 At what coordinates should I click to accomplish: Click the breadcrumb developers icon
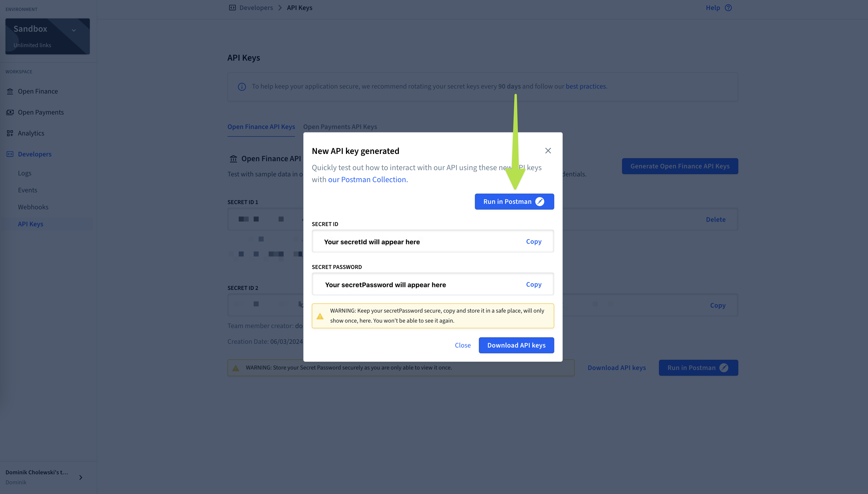point(232,7)
